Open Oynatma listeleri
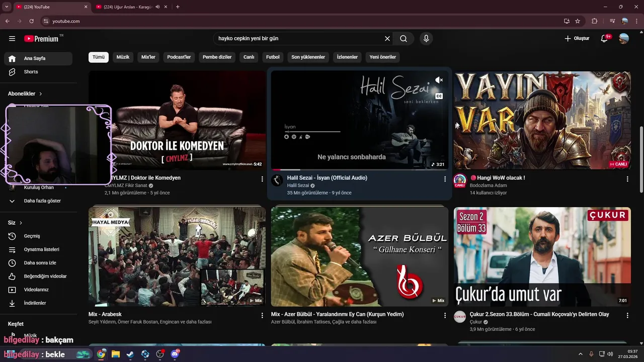The image size is (644, 362). pyautogui.click(x=38, y=249)
